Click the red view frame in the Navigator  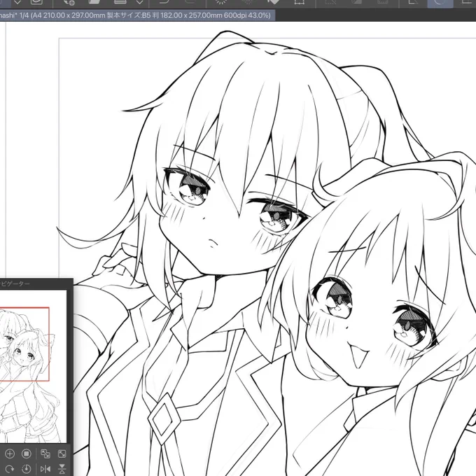24,344
